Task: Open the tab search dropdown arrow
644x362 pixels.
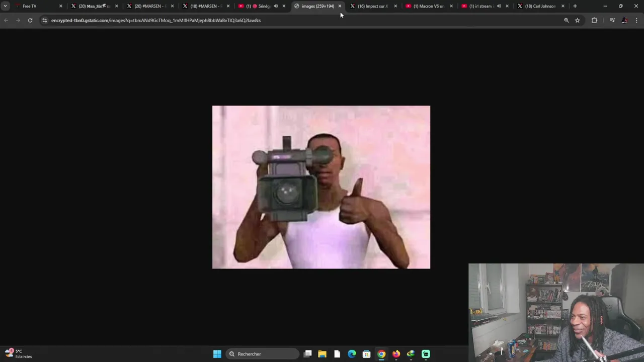Action: [x=5, y=6]
